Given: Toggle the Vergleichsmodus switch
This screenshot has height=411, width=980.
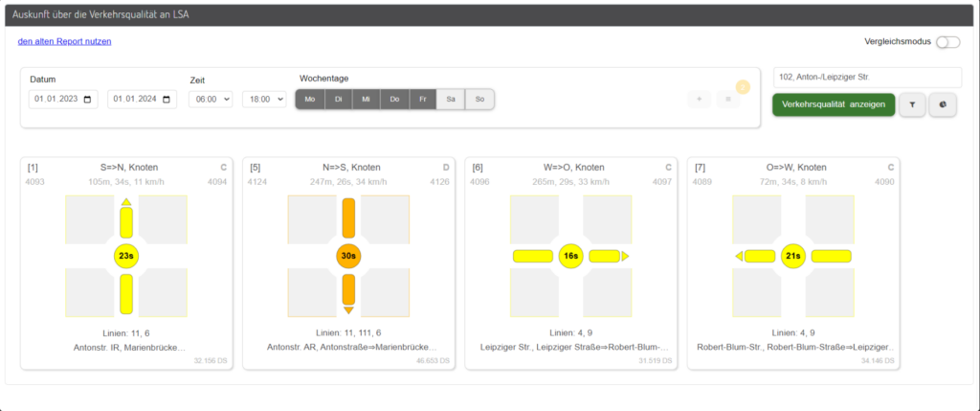Looking at the screenshot, I should pyautogui.click(x=948, y=42).
